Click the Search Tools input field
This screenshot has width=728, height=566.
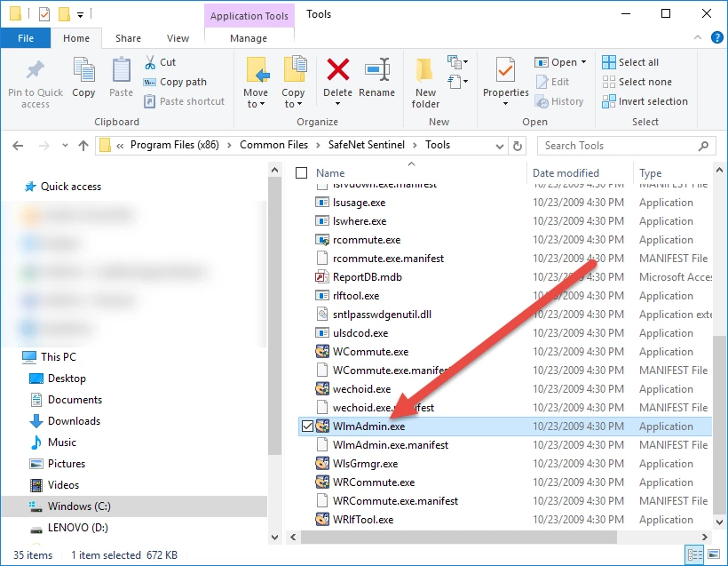click(x=621, y=146)
